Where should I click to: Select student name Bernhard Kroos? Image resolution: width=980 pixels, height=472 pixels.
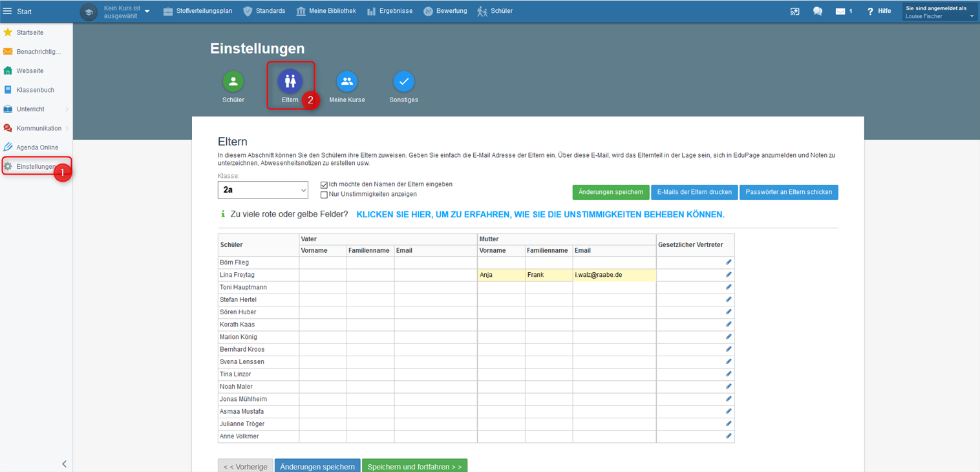[242, 349]
